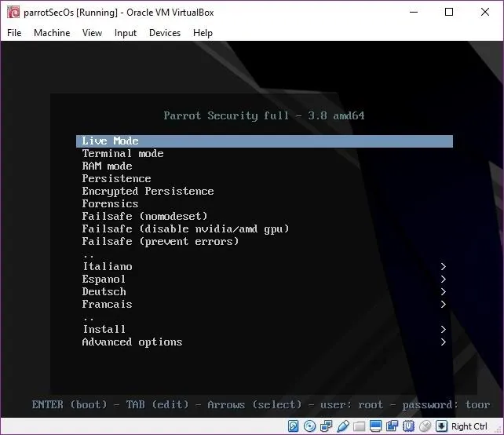This screenshot has height=435, width=504.
Task: Select the Terminal mode boot entry
Action: click(x=265, y=154)
